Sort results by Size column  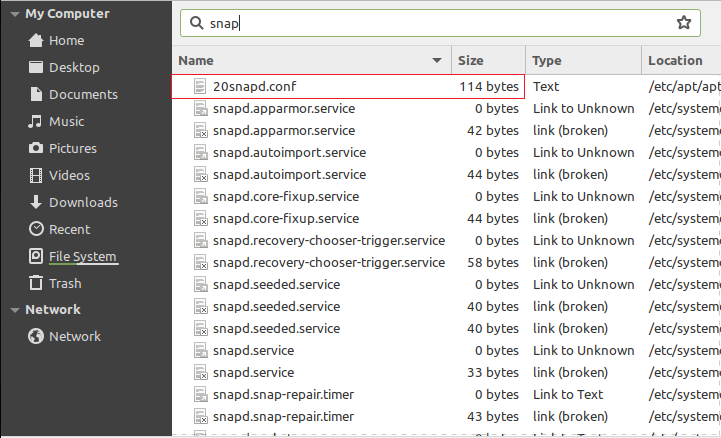tap(486, 61)
